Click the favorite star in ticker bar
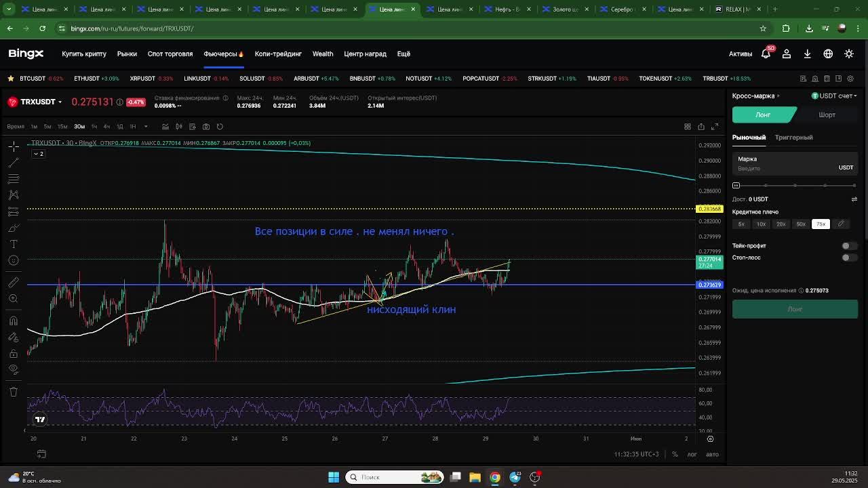Viewport: 868px width, 488px height. [x=11, y=79]
